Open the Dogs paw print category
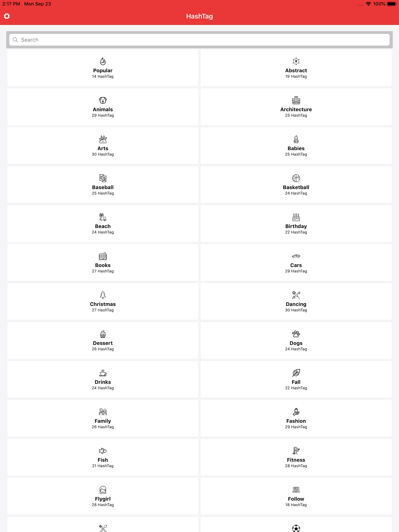 click(296, 334)
